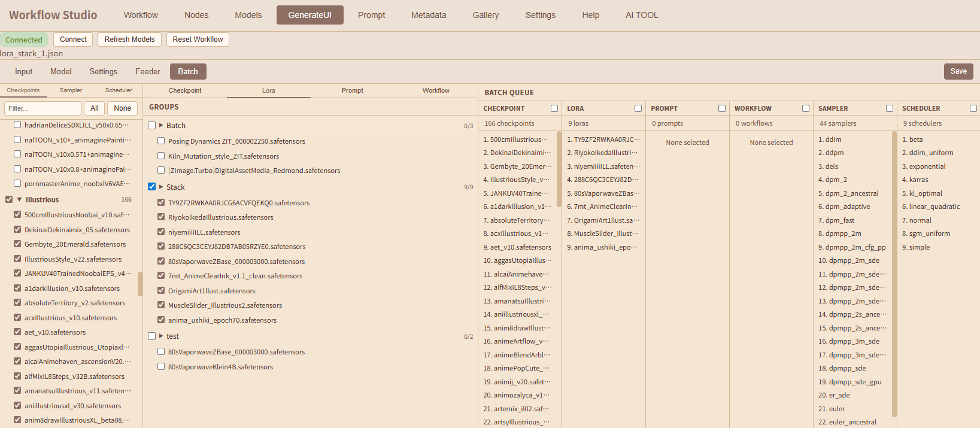
Task: Open the Models tab
Action: [248, 15]
